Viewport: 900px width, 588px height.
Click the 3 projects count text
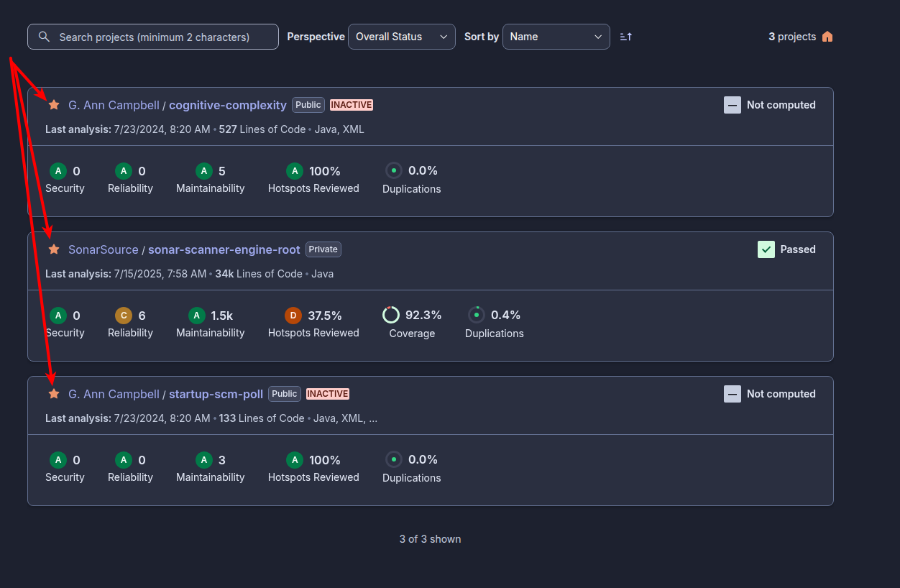[x=792, y=37]
